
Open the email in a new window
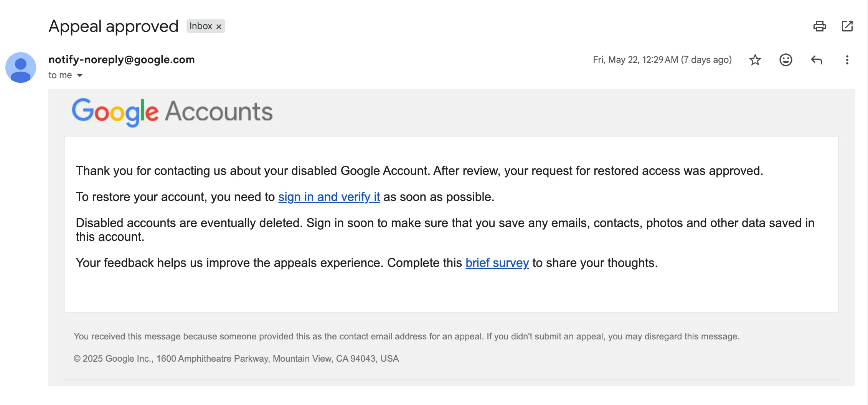847,26
